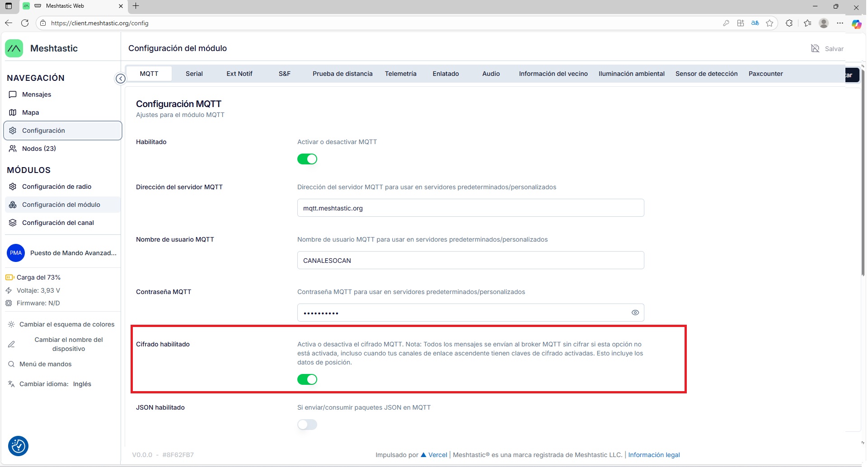This screenshot has width=868, height=467.
Task: Open the Información legal link
Action: tap(653, 455)
